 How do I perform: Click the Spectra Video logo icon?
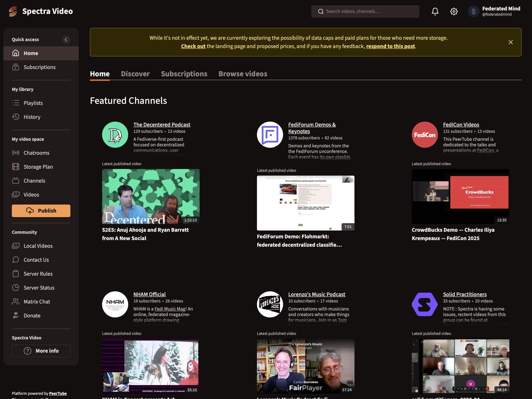[13, 11]
